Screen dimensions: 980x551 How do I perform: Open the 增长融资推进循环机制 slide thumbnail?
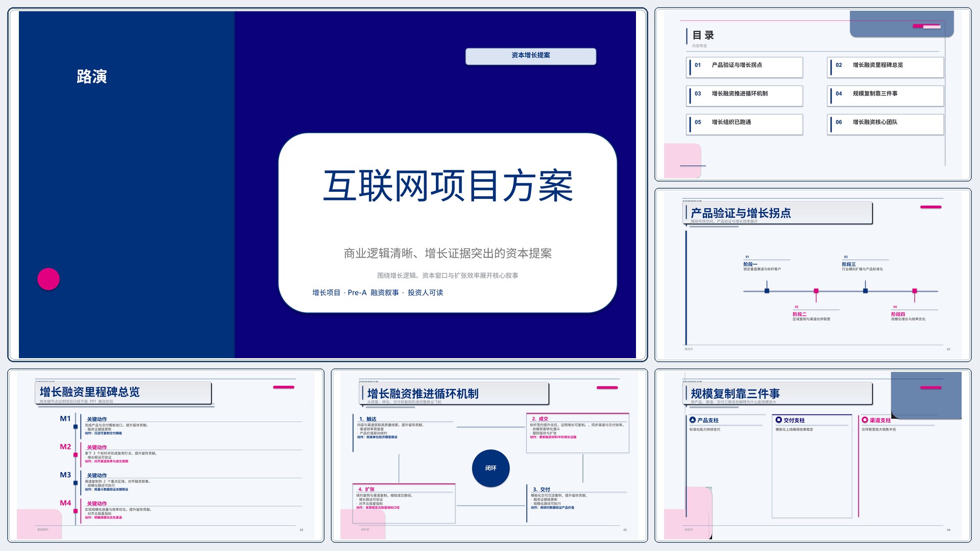(x=489, y=456)
